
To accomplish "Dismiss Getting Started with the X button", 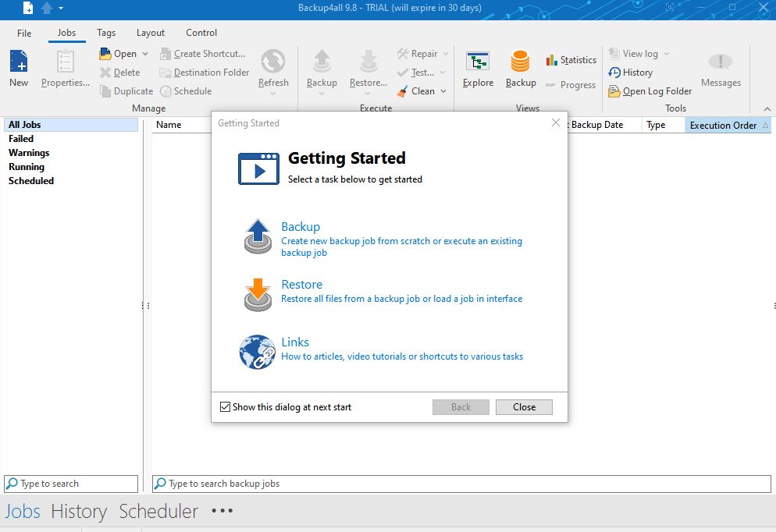I will coord(556,123).
